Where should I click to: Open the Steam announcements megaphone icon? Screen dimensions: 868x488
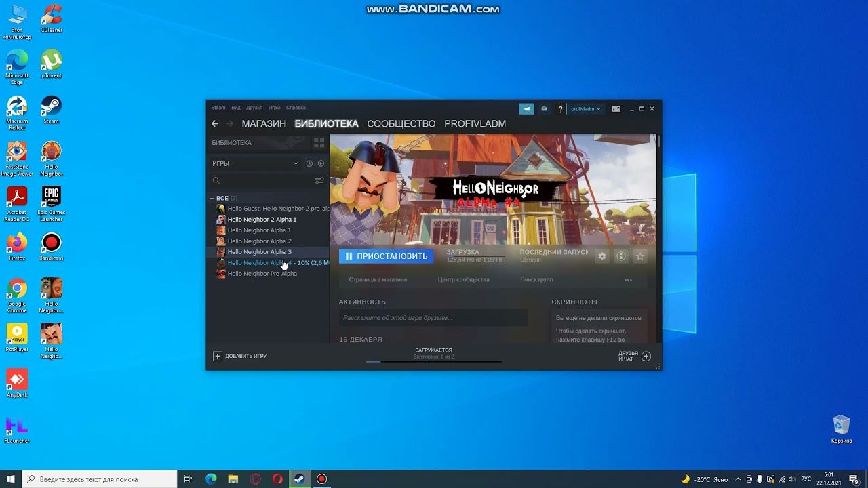point(526,108)
